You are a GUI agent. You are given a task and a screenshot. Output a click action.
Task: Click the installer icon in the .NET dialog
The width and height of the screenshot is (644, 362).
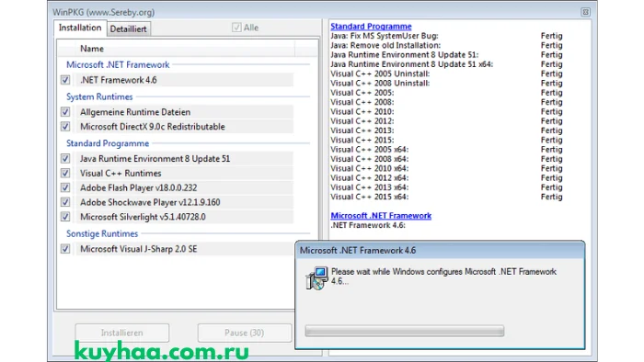tap(316, 278)
